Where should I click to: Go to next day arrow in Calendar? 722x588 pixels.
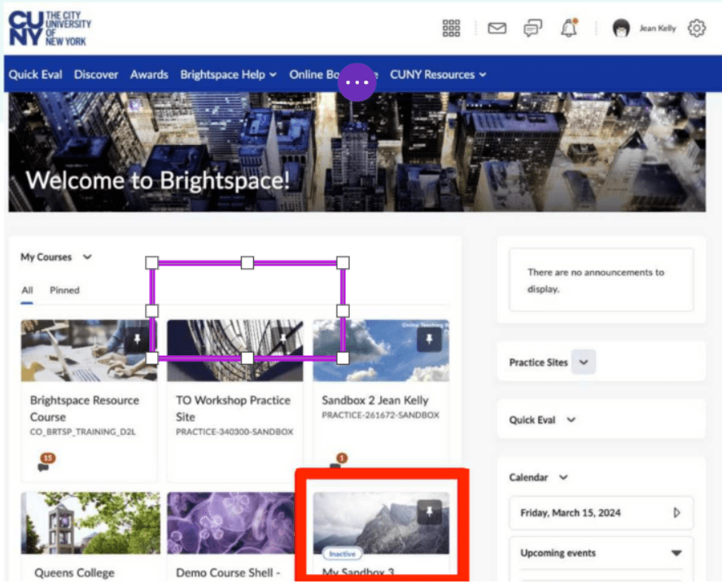(676, 512)
